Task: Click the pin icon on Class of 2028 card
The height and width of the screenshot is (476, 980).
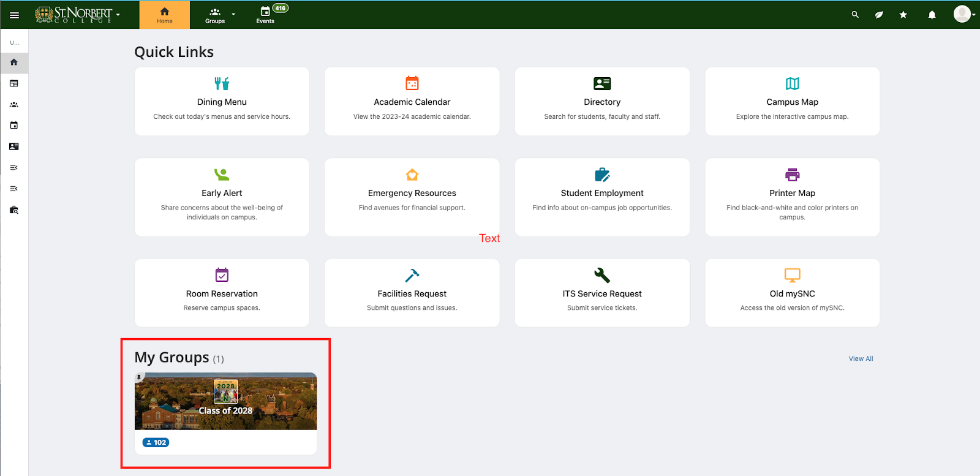Action: point(139,377)
